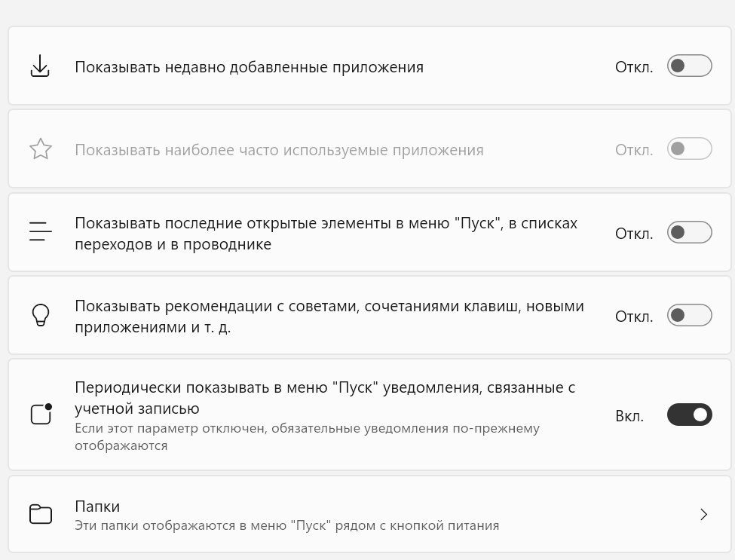
Task: Click the folder icon next to Папки
Action: point(40,515)
